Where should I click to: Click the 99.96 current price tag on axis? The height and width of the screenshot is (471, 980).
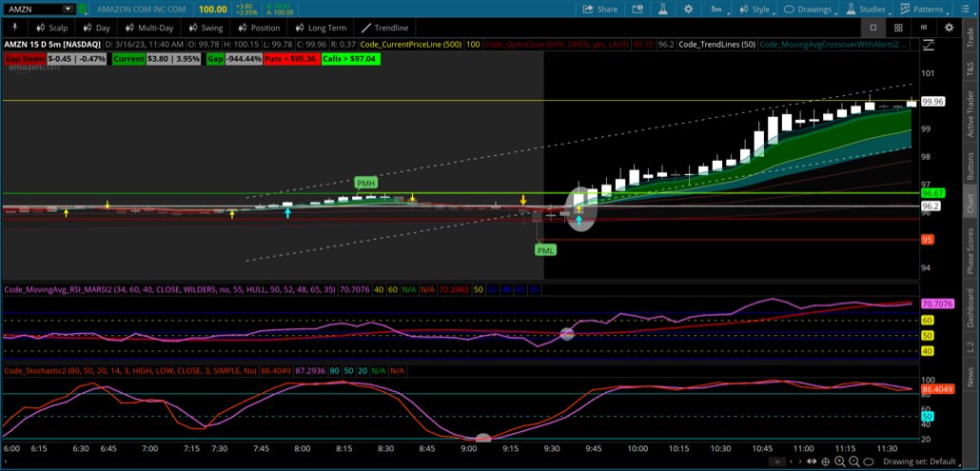[932, 102]
